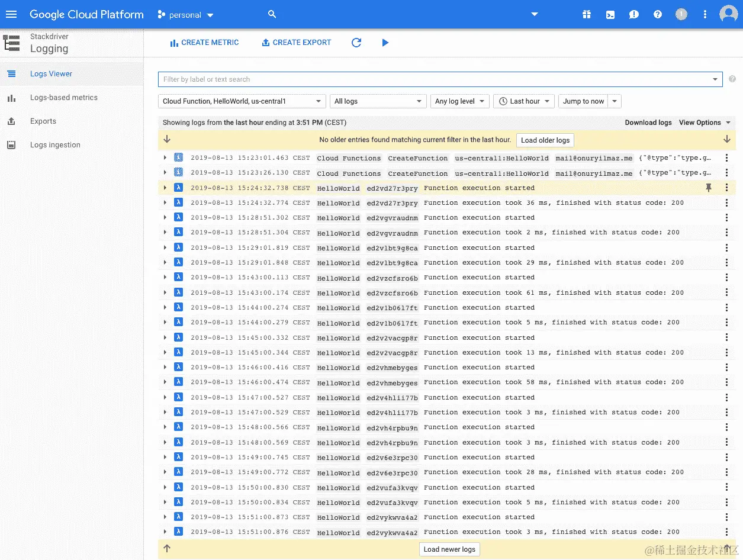The height and width of the screenshot is (560, 743).
Task: Open the Any log level dropdown
Action: click(460, 101)
